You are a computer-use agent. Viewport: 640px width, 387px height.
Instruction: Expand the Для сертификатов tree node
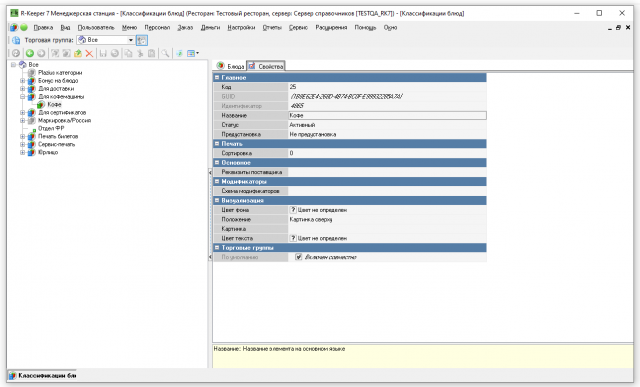pos(22,113)
